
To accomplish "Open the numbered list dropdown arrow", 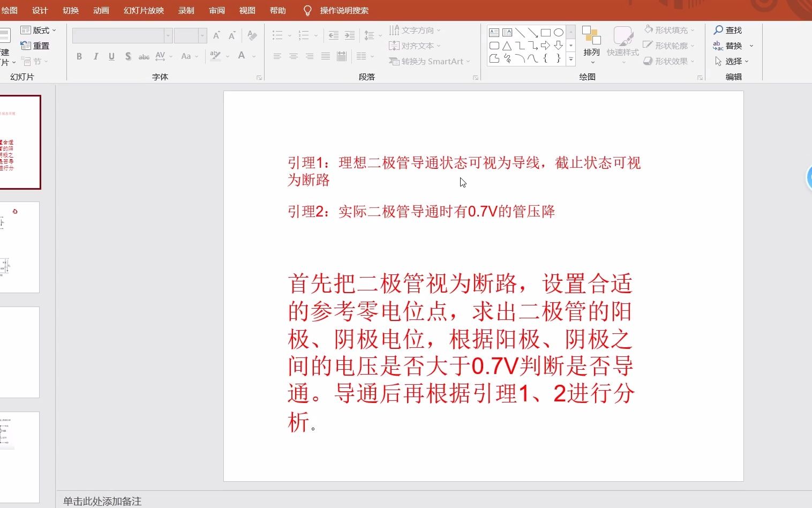I will coord(316,36).
